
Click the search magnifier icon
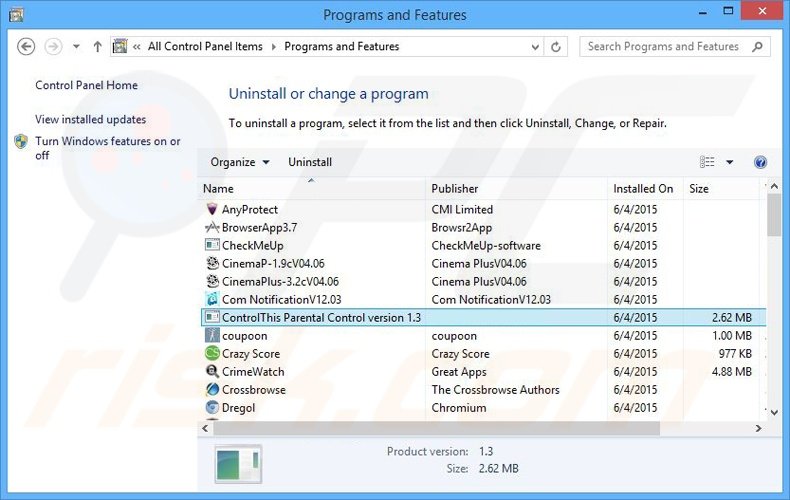click(x=757, y=47)
